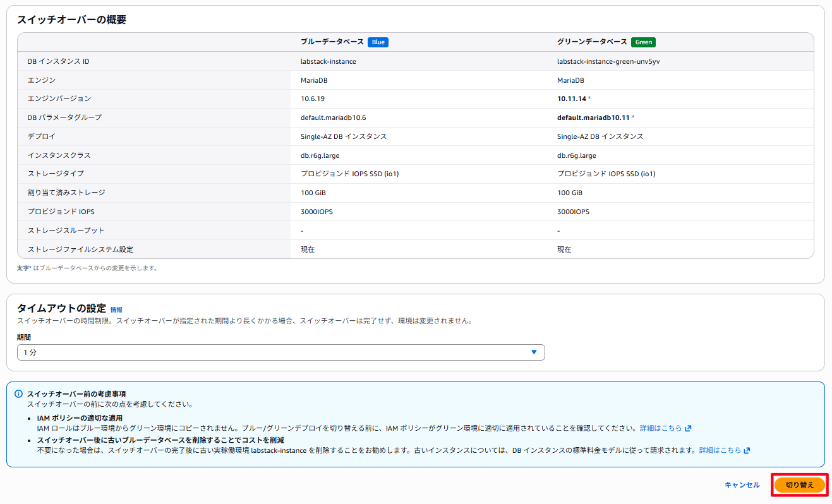Select labstack-instance-green-unv5yv ID text
The width and height of the screenshot is (832, 504).
[x=608, y=61]
